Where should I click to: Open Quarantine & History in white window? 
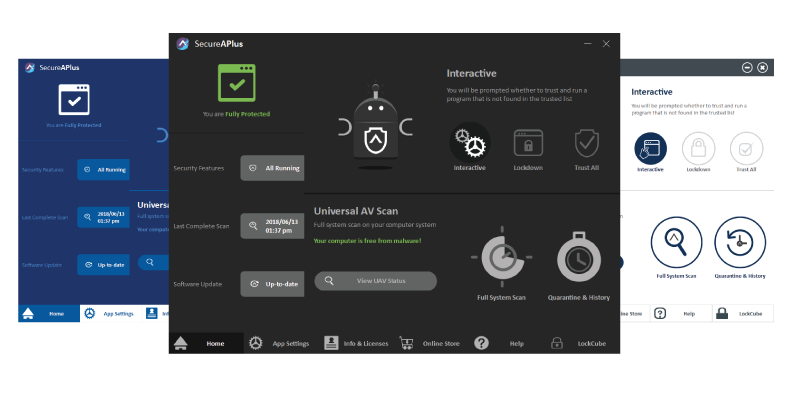tap(740, 242)
